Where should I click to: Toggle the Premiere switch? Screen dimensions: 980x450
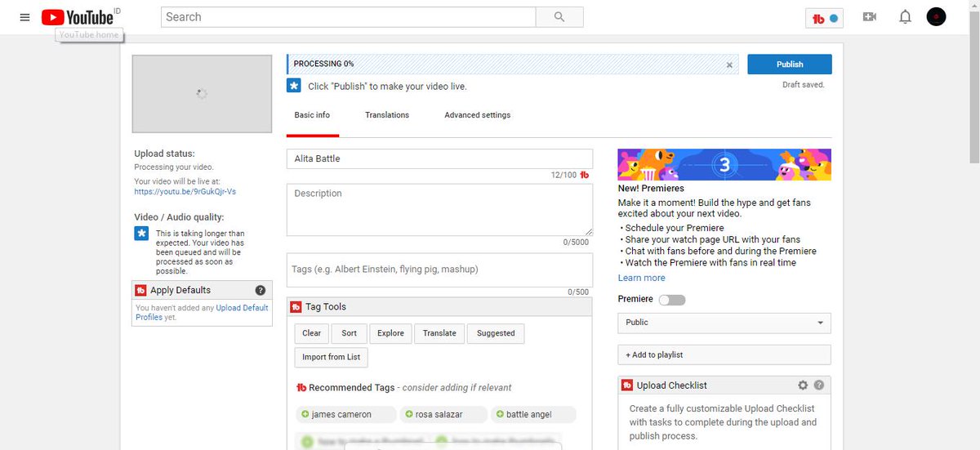[672, 300]
